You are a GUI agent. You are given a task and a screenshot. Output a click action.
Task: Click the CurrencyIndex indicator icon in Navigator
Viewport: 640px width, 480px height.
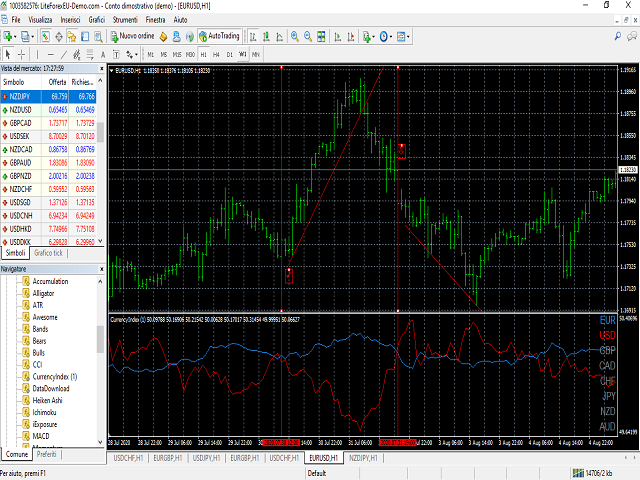coord(25,376)
